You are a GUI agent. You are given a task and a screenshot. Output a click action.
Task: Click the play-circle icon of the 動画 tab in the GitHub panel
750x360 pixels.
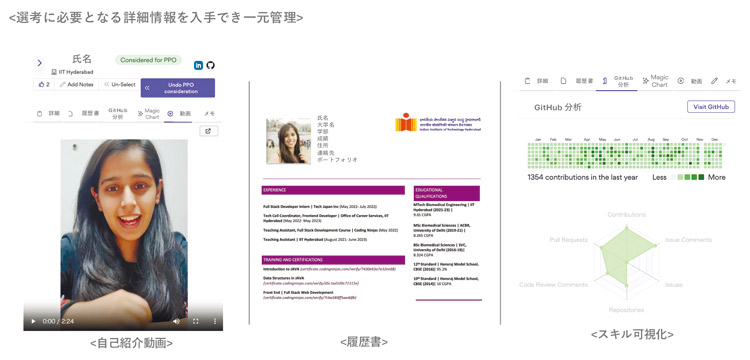[680, 81]
